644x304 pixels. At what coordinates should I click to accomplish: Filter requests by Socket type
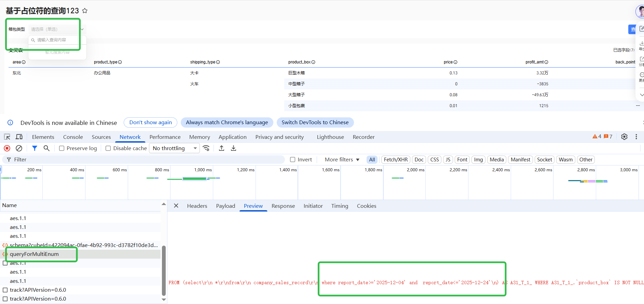point(545,160)
